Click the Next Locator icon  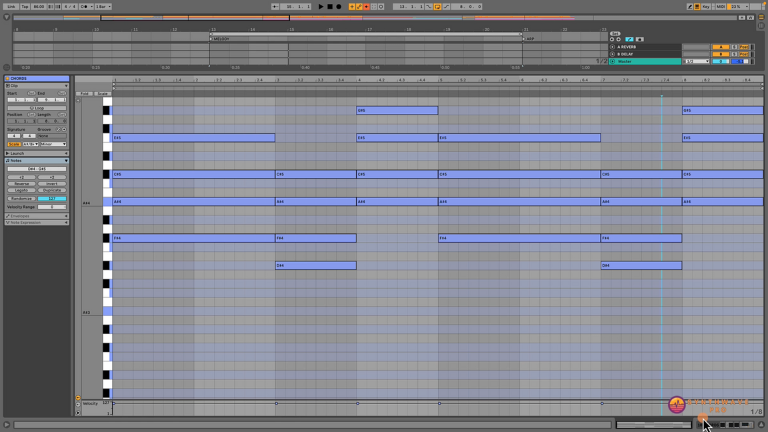(x=619, y=39)
